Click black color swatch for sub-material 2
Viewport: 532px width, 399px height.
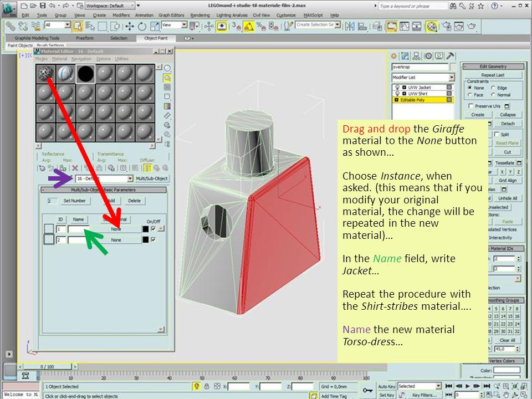coord(146,240)
